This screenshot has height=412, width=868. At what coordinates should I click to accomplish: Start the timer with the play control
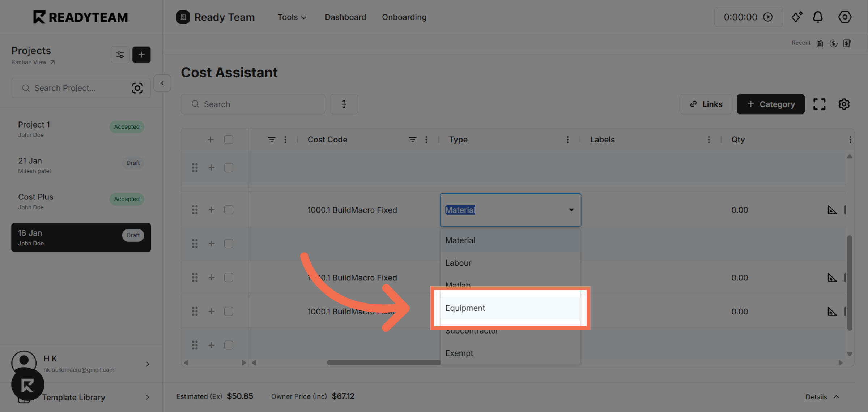point(768,17)
